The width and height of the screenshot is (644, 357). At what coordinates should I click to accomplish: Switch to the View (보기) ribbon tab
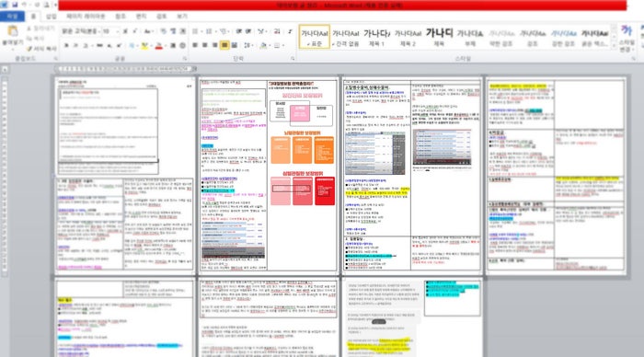pyautogui.click(x=182, y=17)
